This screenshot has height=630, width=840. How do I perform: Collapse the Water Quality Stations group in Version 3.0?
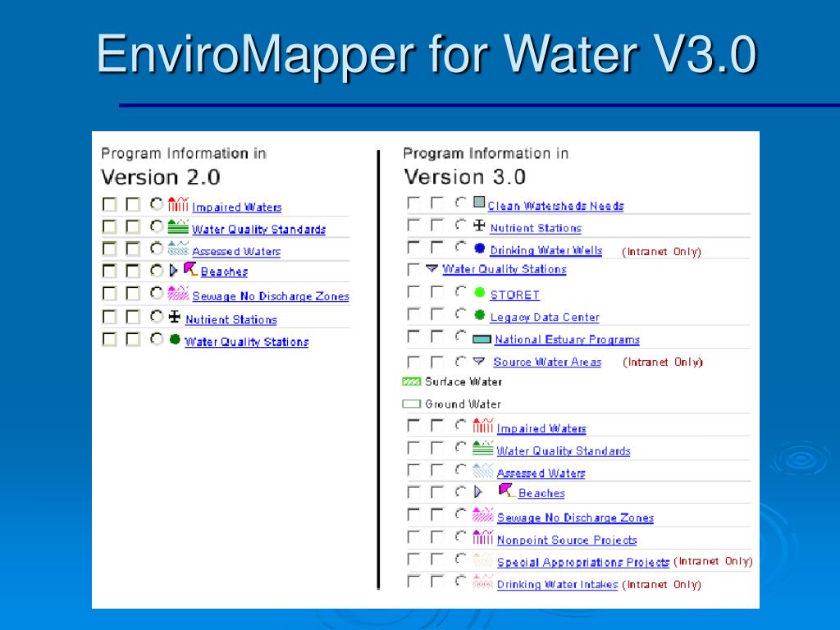[x=431, y=268]
